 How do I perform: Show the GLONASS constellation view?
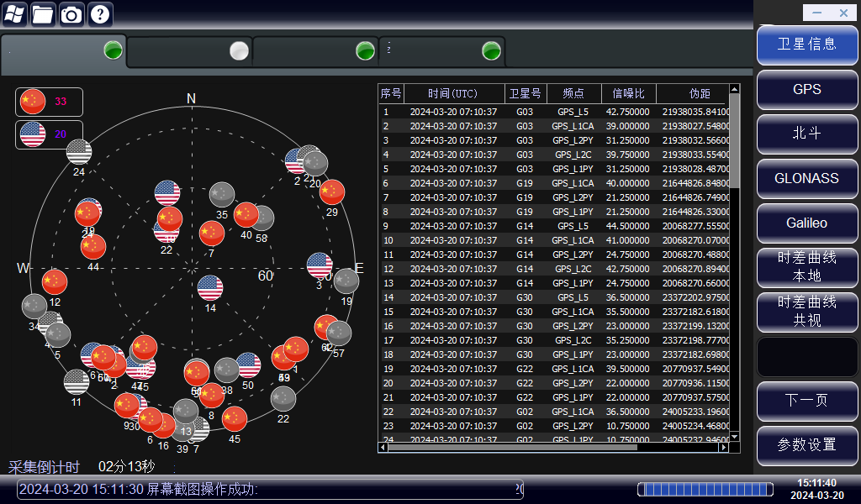[807, 178]
